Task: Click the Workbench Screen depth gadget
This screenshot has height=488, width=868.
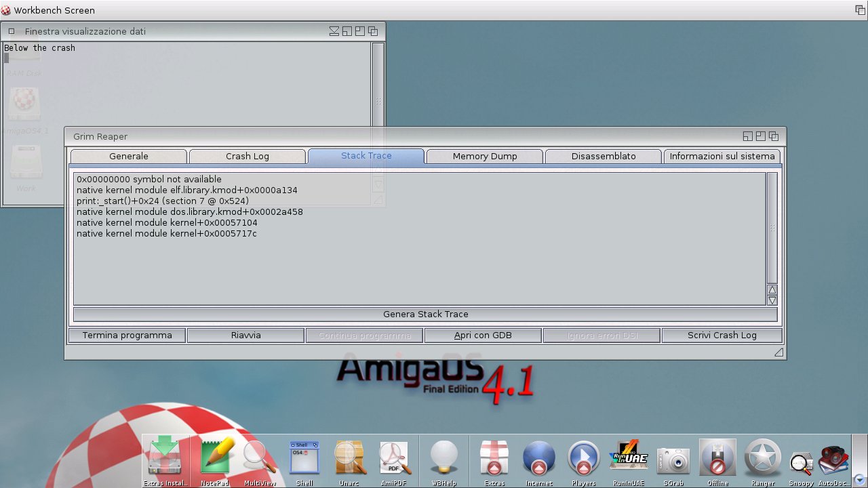Action: click(860, 10)
